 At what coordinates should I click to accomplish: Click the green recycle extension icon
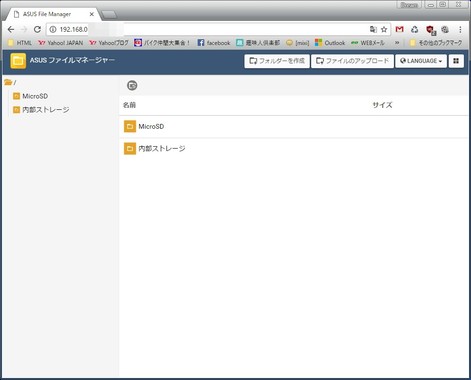(x=414, y=29)
